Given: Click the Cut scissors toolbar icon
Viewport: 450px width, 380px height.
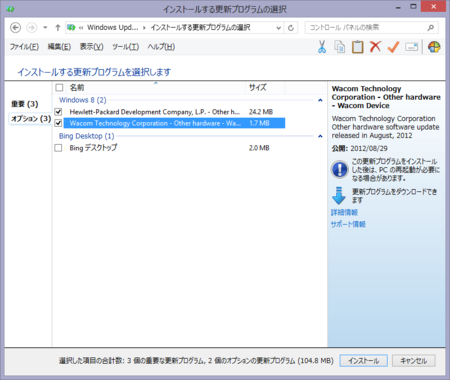Looking at the screenshot, I should tap(322, 47).
